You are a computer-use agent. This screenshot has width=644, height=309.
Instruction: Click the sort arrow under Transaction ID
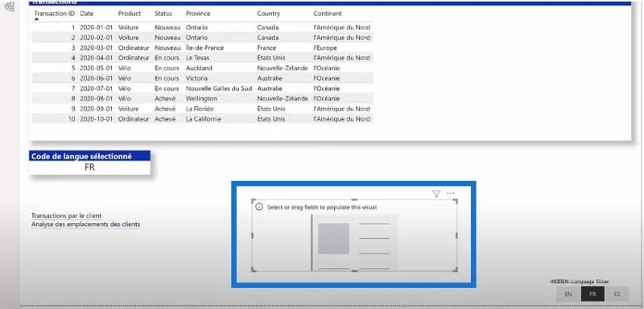pyautogui.click(x=36, y=19)
